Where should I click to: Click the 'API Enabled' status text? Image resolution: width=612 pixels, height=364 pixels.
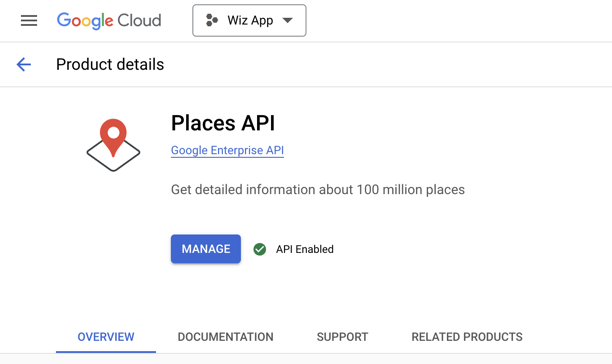pos(305,249)
